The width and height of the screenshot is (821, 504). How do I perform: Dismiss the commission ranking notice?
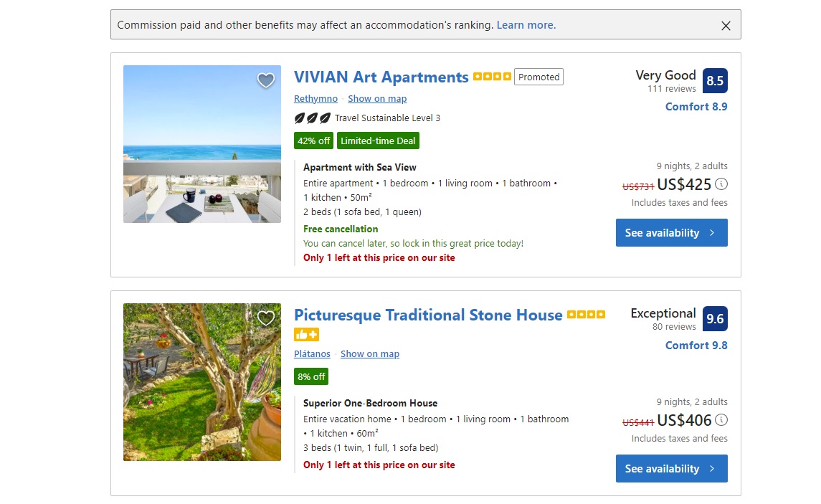725,24
